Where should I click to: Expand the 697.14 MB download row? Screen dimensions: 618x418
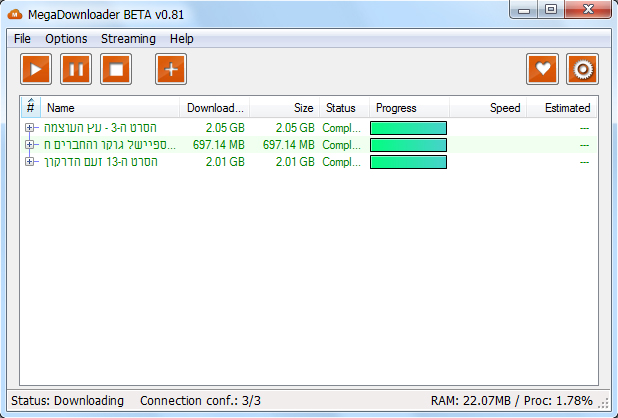pyautogui.click(x=29, y=145)
